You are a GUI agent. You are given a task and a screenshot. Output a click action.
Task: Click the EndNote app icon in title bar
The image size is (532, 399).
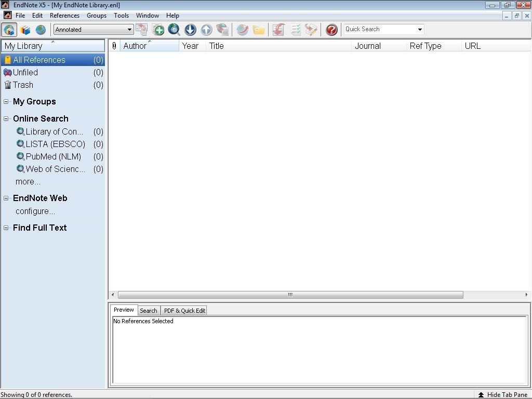click(5, 5)
